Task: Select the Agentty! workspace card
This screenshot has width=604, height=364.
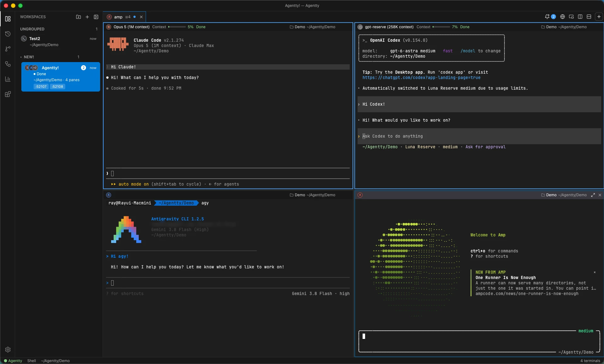Action: tap(61, 77)
